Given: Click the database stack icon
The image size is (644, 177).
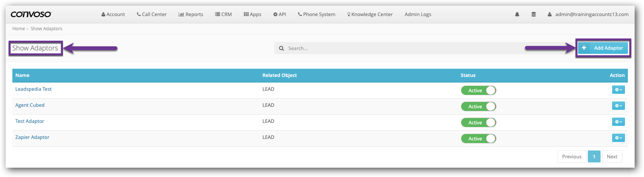Looking at the screenshot, I should pos(534,15).
